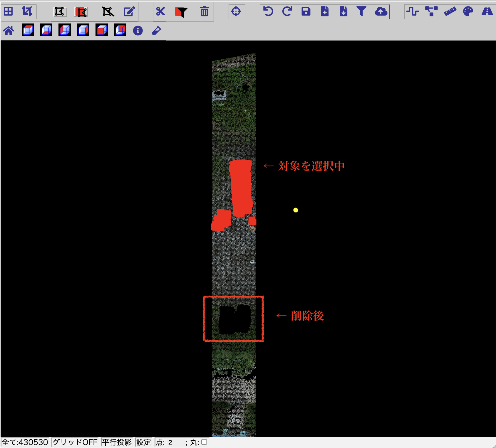Click the crosshair target icon

tap(236, 12)
